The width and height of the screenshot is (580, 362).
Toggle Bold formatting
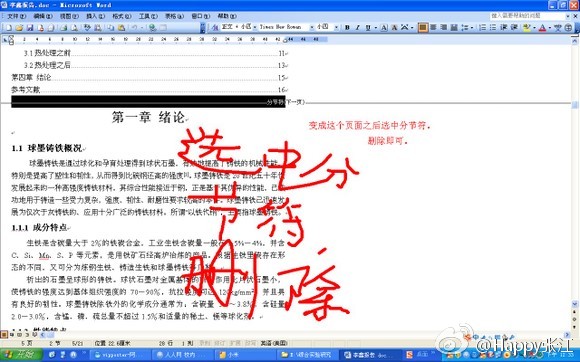tap(347, 27)
